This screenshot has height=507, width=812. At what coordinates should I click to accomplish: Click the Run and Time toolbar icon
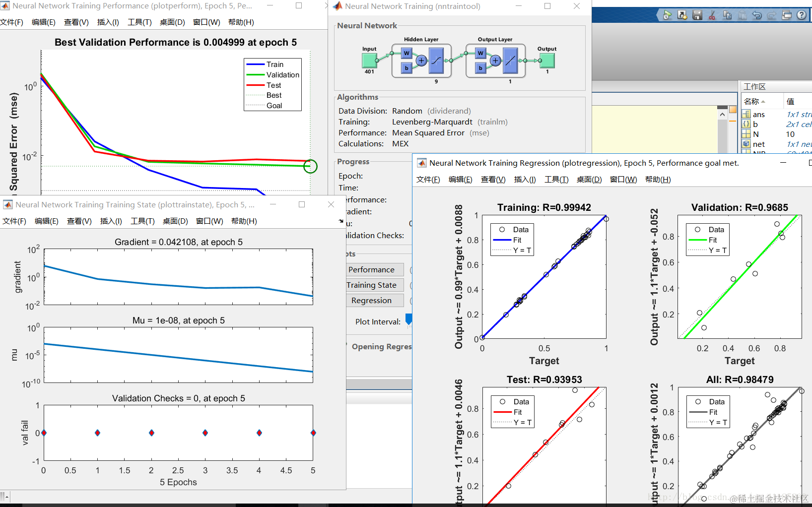[667, 15]
